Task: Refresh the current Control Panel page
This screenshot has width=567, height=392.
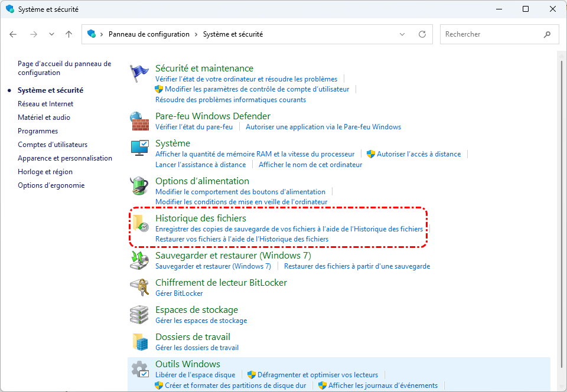Action: coord(422,34)
